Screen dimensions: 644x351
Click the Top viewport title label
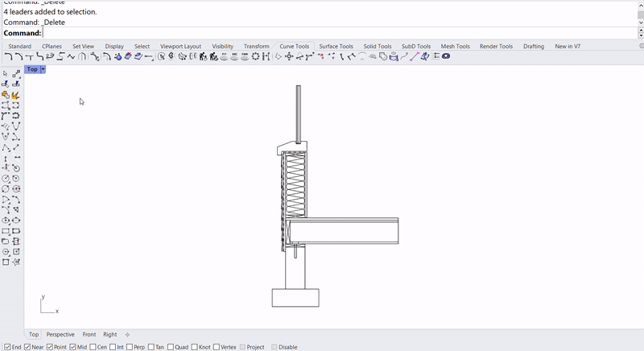pyautogui.click(x=31, y=70)
